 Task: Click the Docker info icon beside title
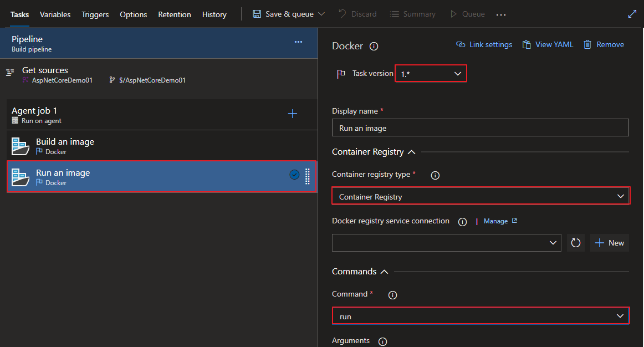click(x=374, y=47)
